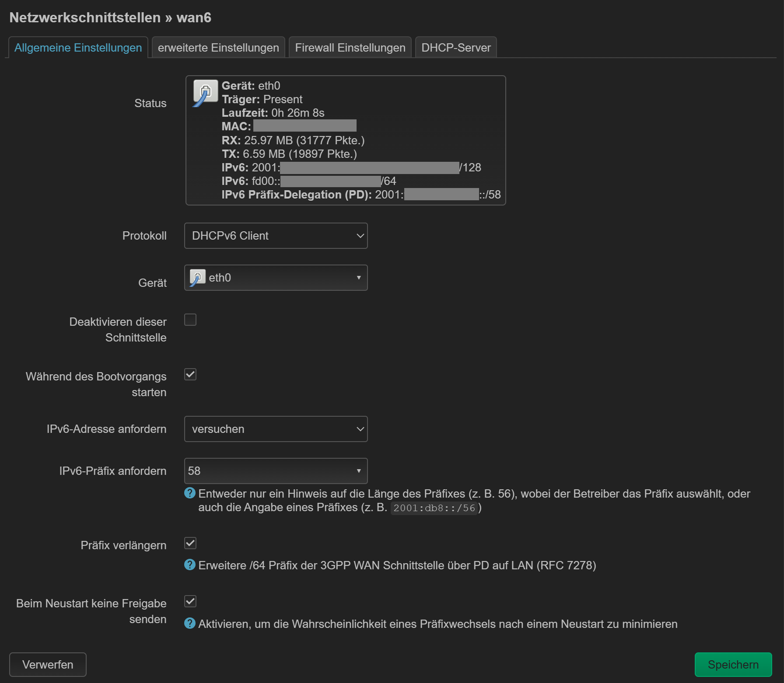This screenshot has height=683, width=784.
Task: Uncheck Während des Bootvorgangs starten
Action: (190, 374)
